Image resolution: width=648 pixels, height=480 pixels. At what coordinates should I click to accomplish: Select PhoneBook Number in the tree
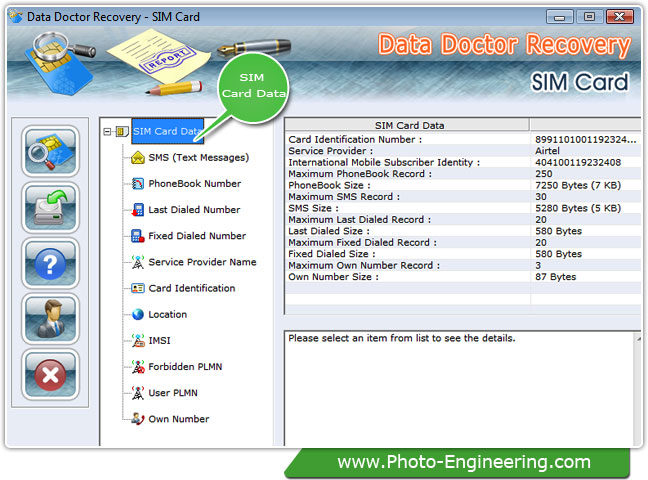point(195,184)
